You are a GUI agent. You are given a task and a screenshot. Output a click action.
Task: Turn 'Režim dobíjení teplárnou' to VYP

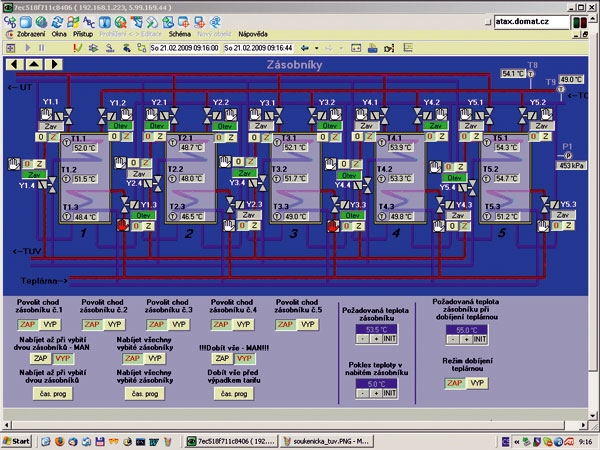pos(477,383)
